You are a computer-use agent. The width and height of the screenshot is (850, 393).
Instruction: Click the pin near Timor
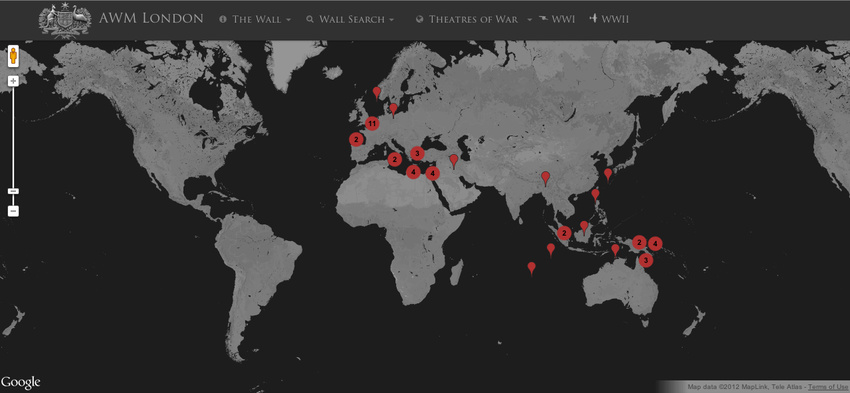pyautogui.click(x=615, y=250)
